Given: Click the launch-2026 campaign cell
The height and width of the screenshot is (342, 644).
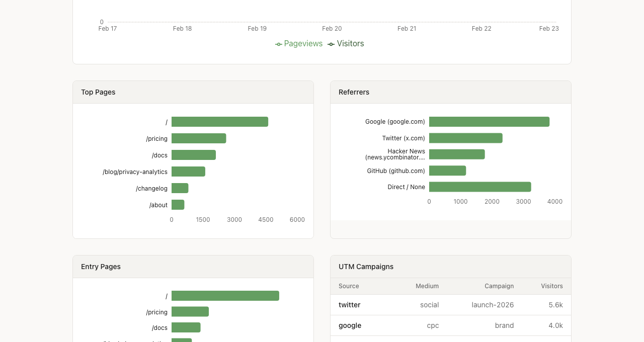Looking at the screenshot, I should pos(493,305).
